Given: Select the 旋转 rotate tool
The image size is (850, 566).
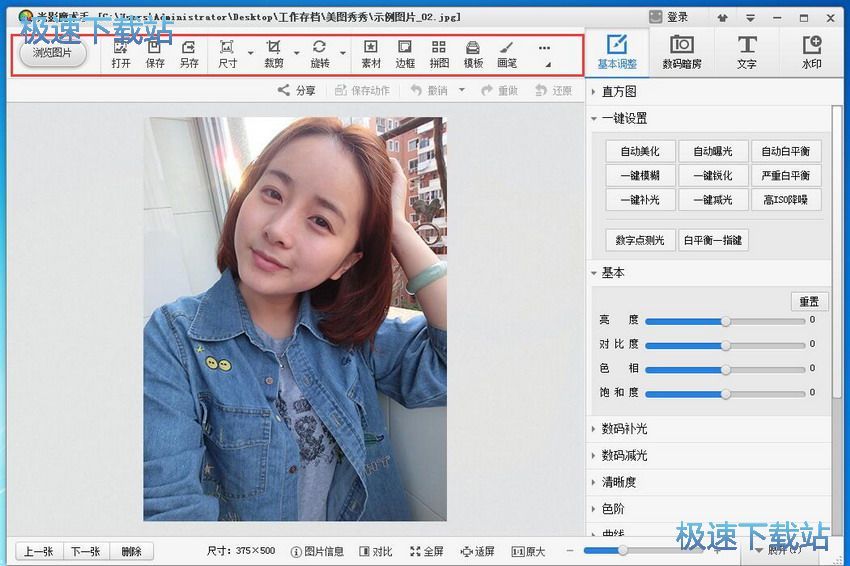Looking at the screenshot, I should [320, 54].
